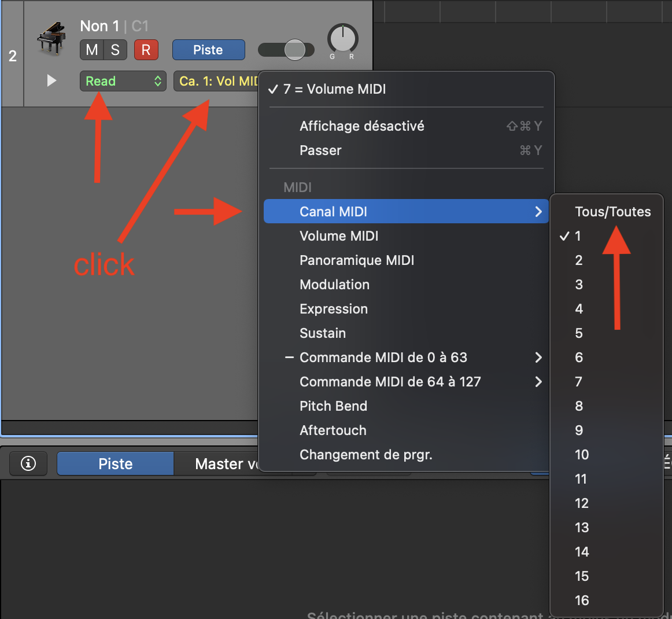Open the Read automation mode dropdown
The width and height of the screenshot is (672, 619).
pyautogui.click(x=123, y=81)
